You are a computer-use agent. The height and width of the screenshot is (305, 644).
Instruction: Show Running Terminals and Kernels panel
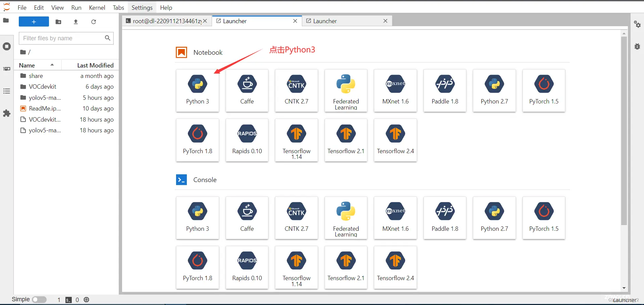coord(7,46)
